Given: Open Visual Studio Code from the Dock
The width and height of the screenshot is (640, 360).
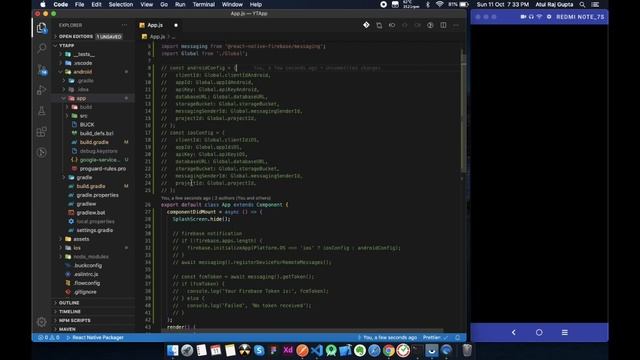Looking at the screenshot, I should pyautogui.click(x=317, y=350).
